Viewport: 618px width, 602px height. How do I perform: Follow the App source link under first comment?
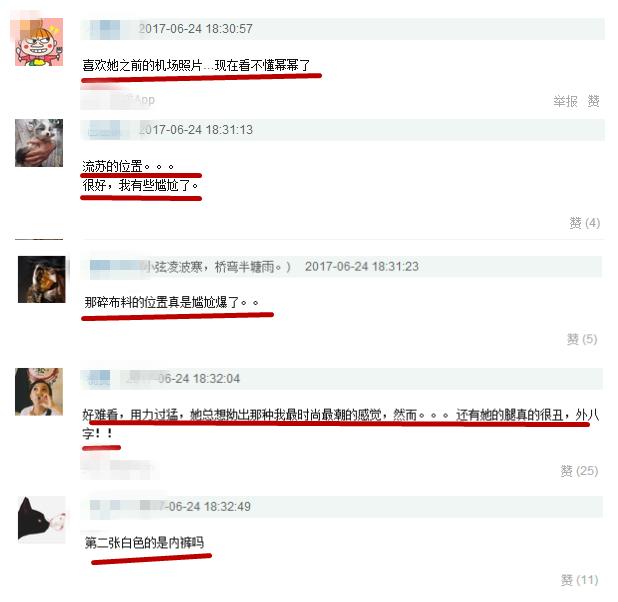pos(118,100)
